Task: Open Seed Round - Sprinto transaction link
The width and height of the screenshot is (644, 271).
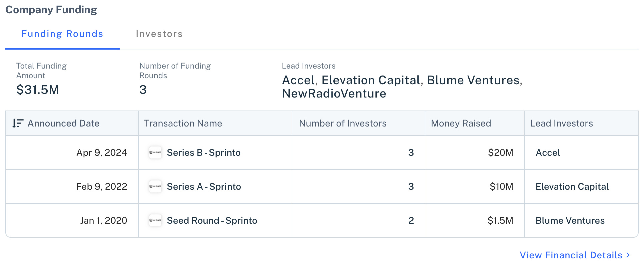Action: point(212,220)
